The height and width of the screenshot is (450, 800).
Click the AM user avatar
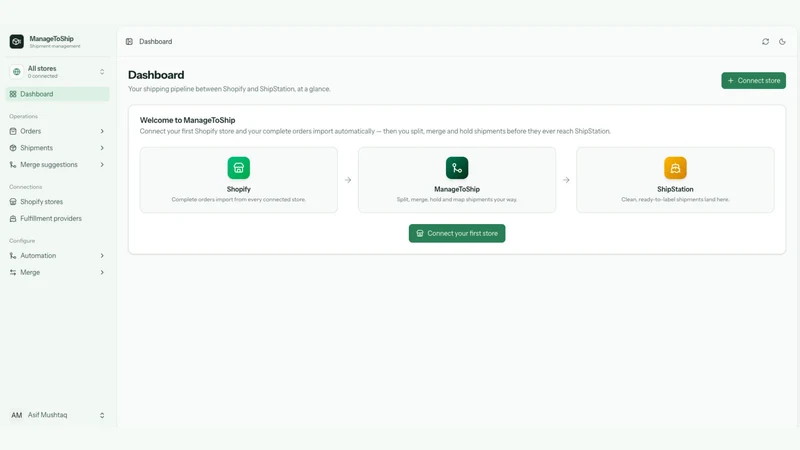(x=16, y=415)
